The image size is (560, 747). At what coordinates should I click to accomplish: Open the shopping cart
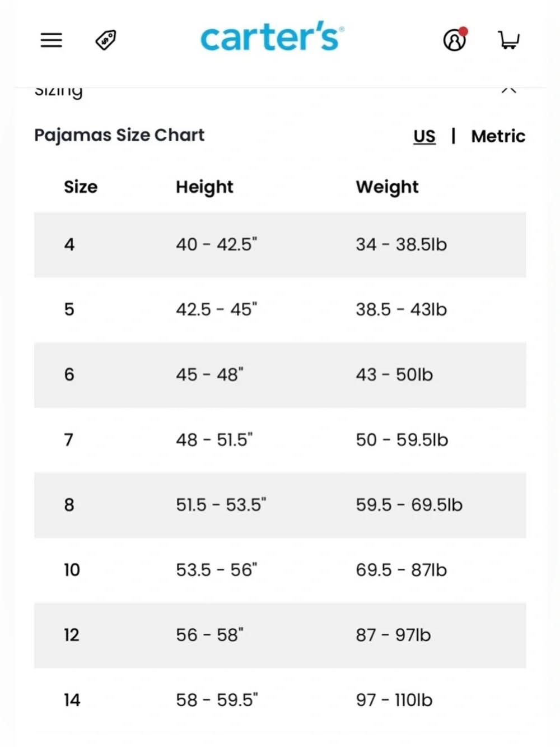tap(509, 40)
